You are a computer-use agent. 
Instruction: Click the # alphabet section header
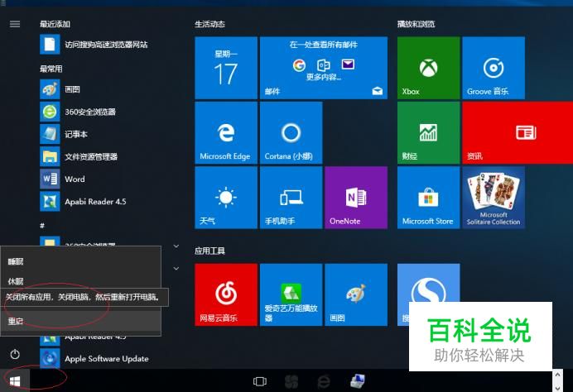click(x=42, y=226)
